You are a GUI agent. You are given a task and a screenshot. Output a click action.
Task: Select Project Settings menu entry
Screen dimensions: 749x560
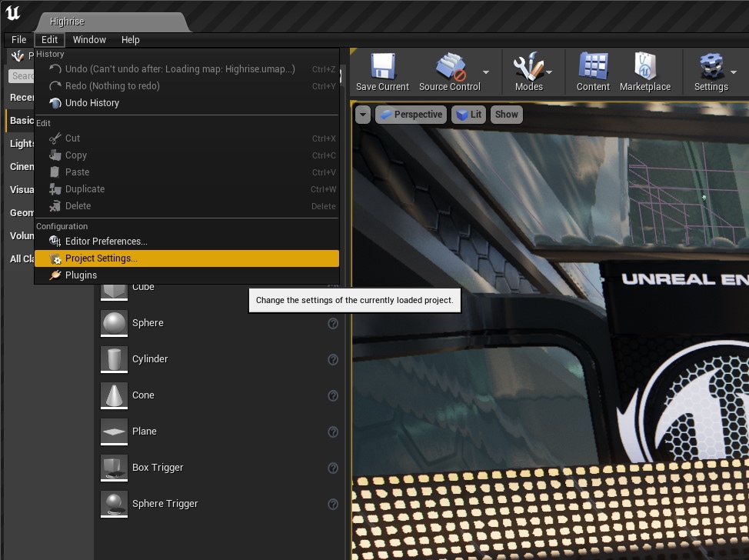click(x=102, y=258)
